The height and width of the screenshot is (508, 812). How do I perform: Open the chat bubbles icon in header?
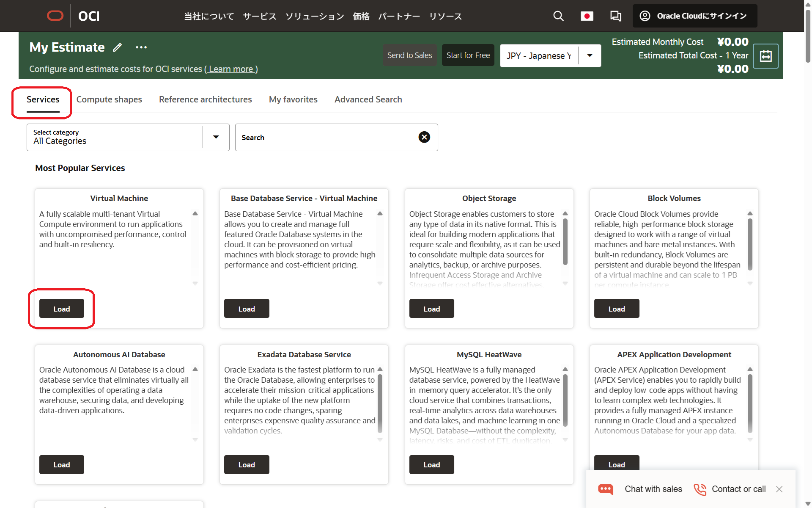(x=615, y=16)
